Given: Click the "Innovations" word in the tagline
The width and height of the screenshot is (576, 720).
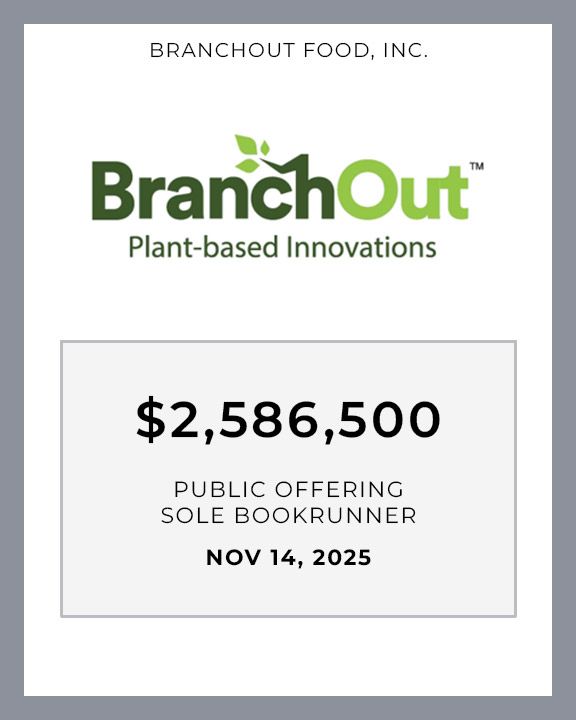Looking at the screenshot, I should 361,247.
